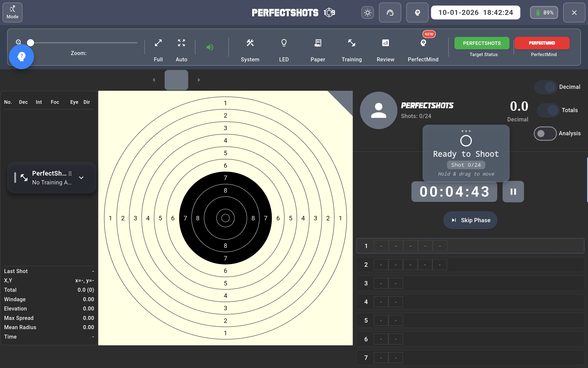This screenshot has width=588, height=368.
Task: Open the PerfectMind NEW toolbar item
Action: tap(423, 43)
